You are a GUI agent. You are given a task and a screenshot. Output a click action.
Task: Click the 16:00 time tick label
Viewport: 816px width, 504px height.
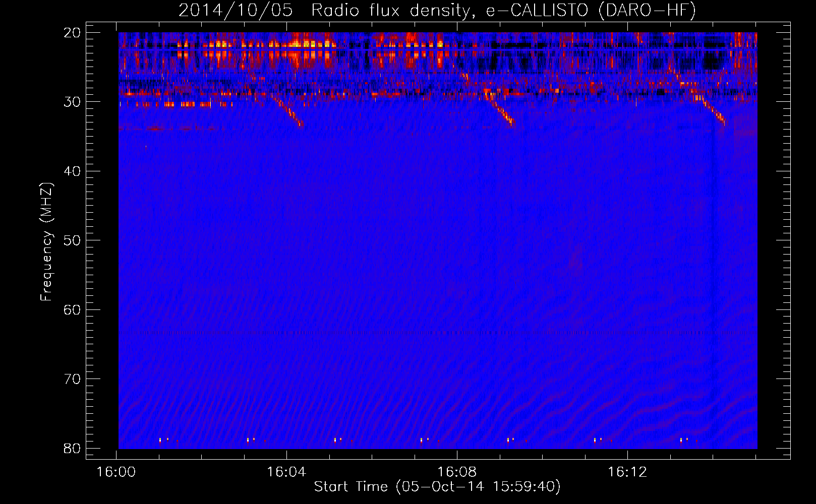(116, 472)
